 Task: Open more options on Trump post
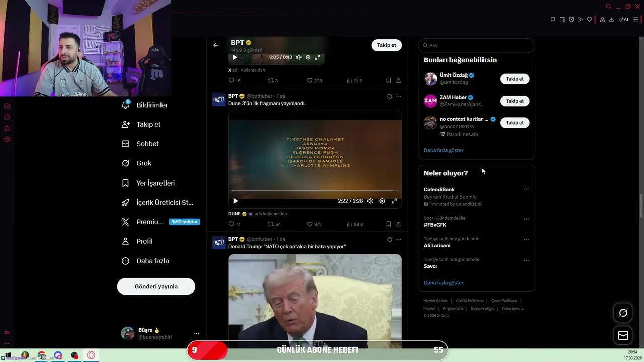click(x=399, y=239)
